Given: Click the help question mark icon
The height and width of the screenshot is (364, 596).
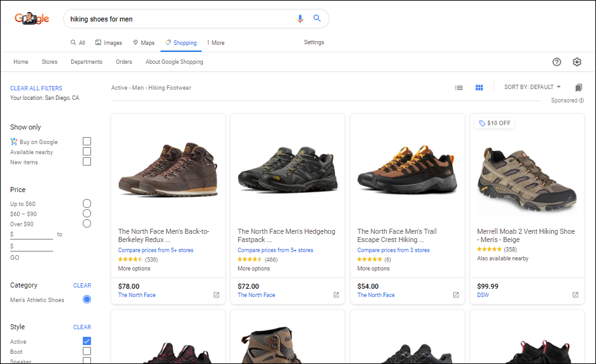Looking at the screenshot, I should click(x=557, y=62).
